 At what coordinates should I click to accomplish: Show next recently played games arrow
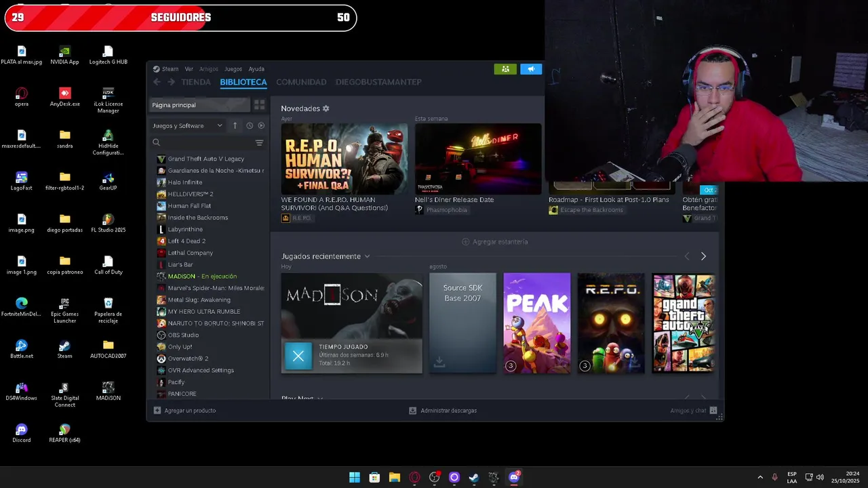coord(703,256)
